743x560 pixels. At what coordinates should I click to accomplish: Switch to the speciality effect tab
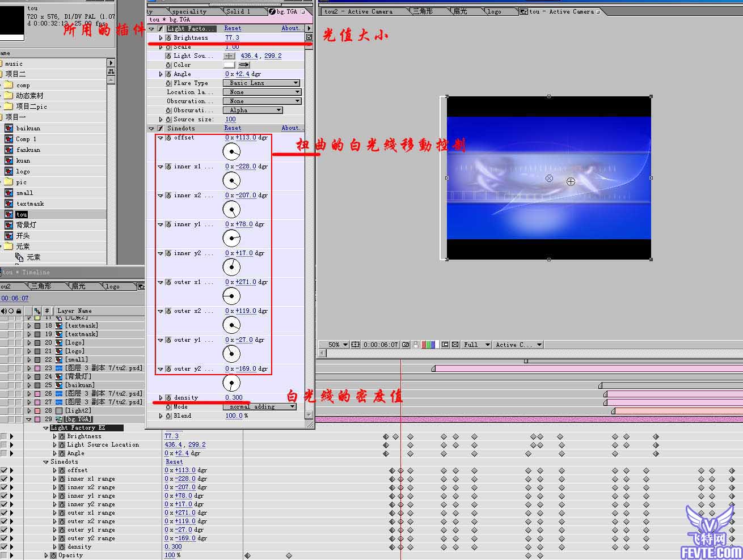click(x=189, y=11)
